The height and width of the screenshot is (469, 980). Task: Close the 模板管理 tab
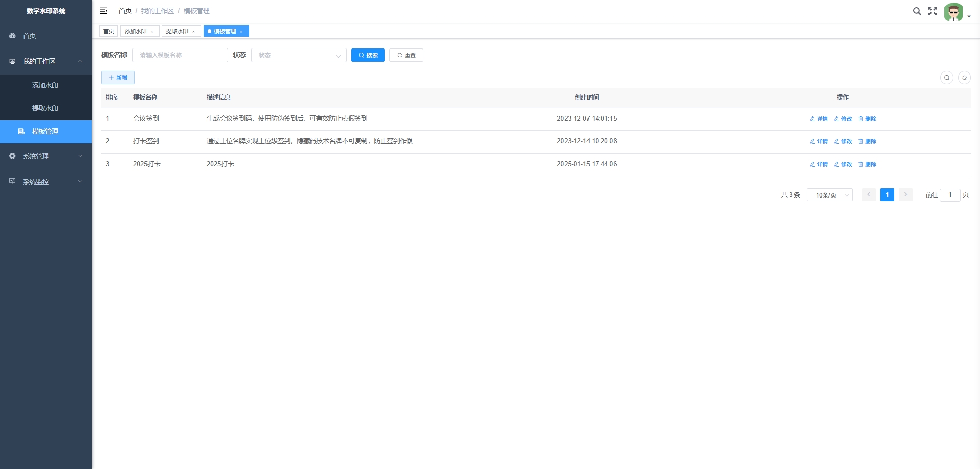(241, 32)
